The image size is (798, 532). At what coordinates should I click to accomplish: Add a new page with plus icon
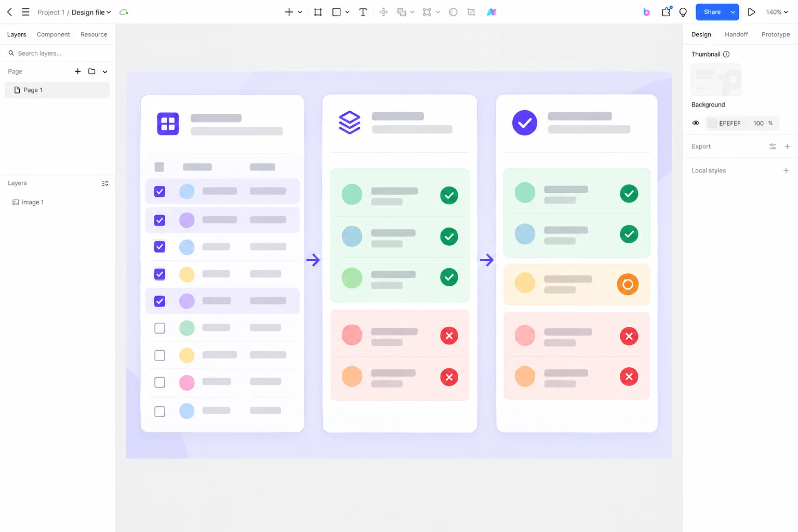pyautogui.click(x=77, y=71)
